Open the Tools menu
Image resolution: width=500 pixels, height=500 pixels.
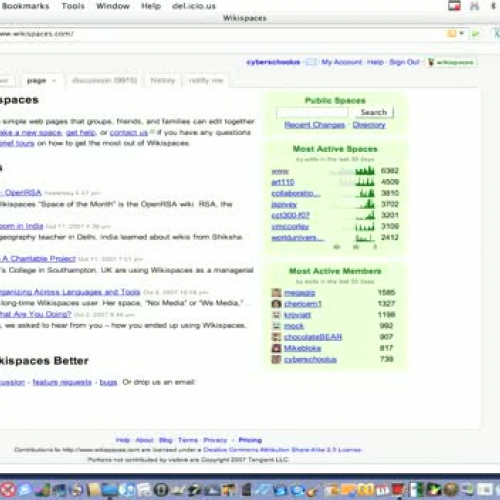tap(73, 6)
